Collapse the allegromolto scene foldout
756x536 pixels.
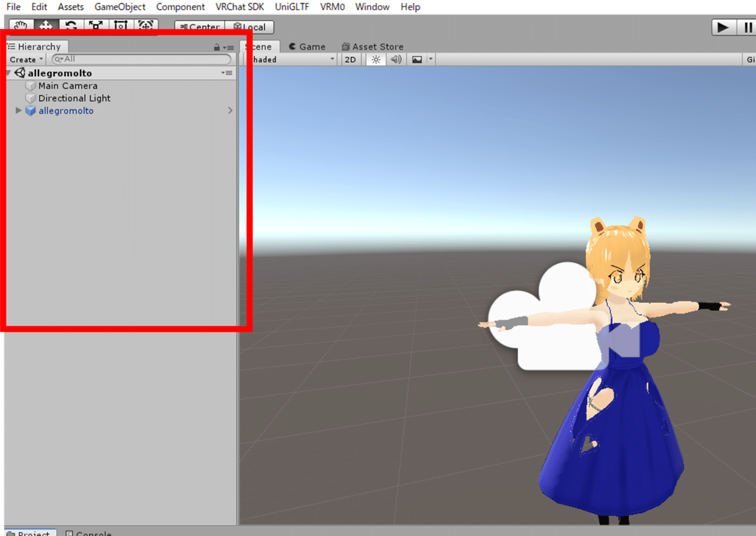8,73
